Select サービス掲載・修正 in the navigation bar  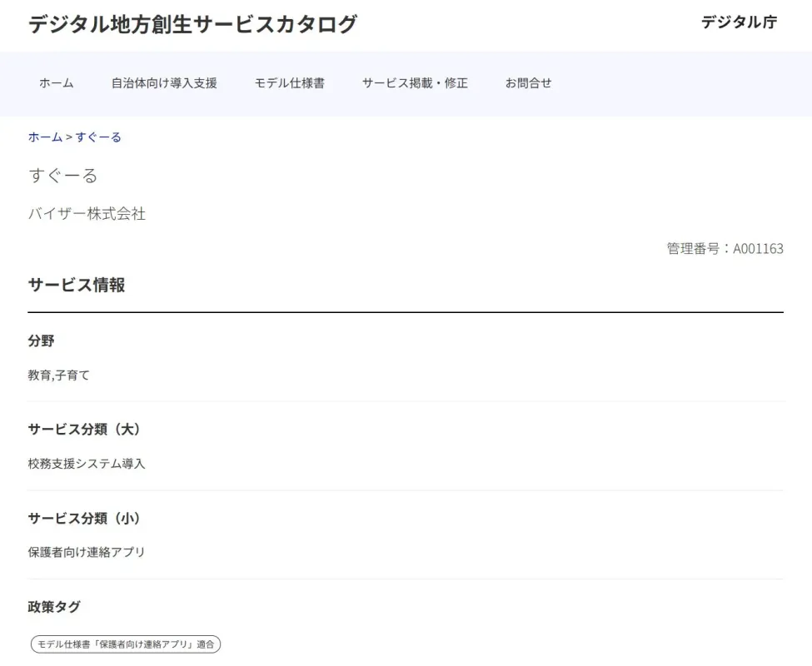pos(415,83)
